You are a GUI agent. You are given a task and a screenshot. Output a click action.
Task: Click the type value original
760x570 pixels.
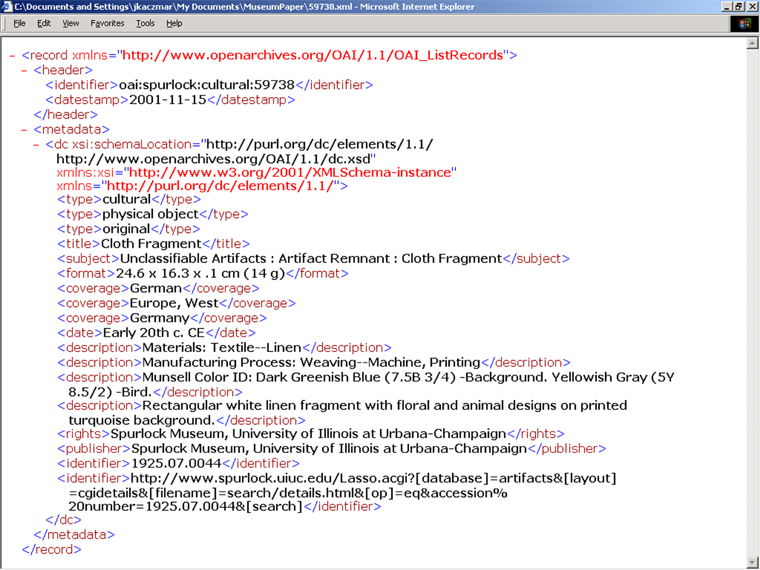[x=127, y=229]
